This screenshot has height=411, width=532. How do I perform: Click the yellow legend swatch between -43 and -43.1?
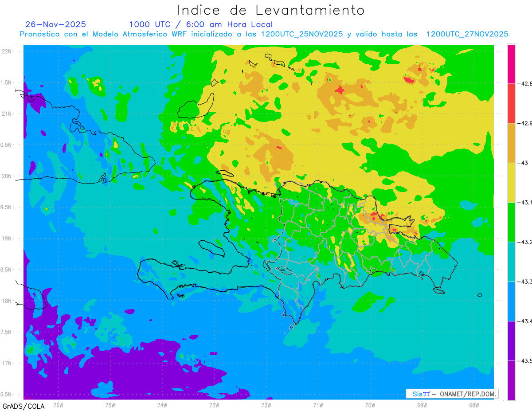(511, 182)
